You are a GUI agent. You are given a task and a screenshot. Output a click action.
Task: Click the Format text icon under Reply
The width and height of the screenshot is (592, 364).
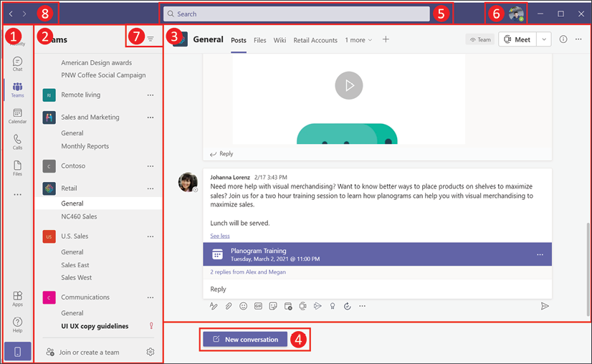[214, 306]
